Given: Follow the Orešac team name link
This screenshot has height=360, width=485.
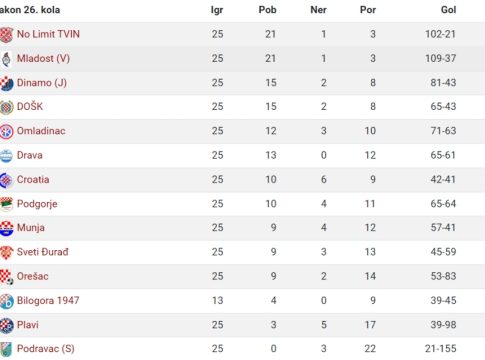Looking at the screenshot, I should [33, 276].
